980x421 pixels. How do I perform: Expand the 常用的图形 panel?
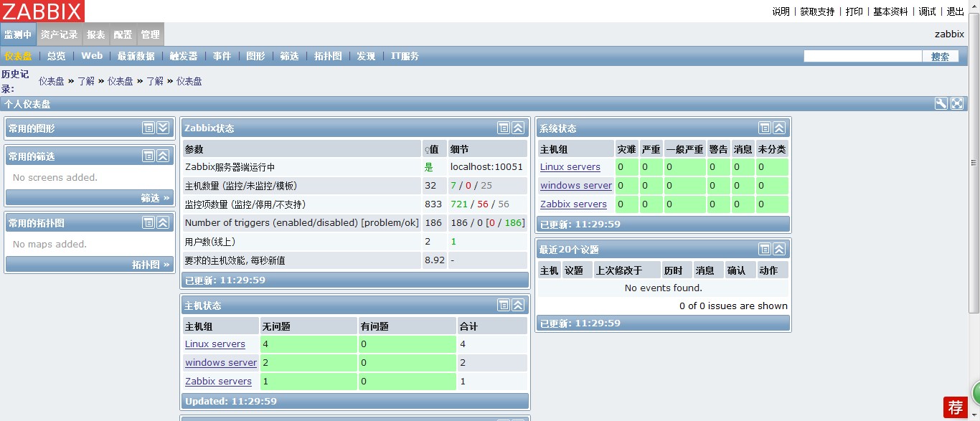tap(161, 127)
